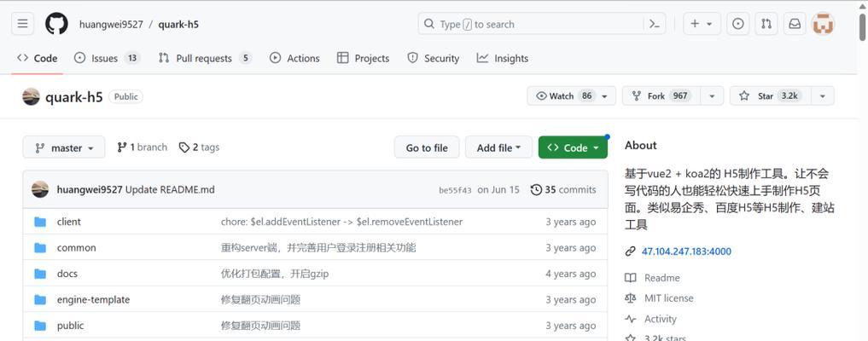Image resolution: width=868 pixels, height=341 pixels.
Task: Click the Activity pulse icon
Action: 630,319
